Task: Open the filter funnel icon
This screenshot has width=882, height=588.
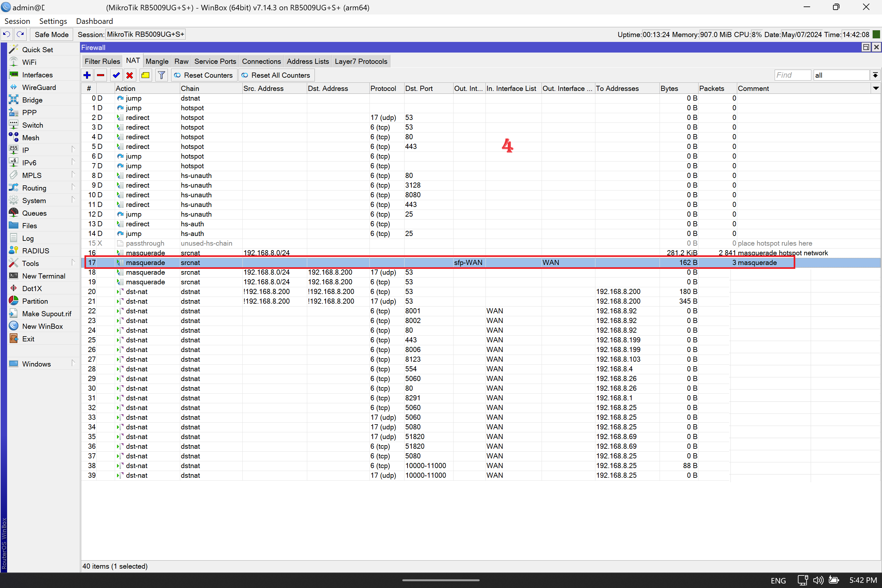Action: [x=161, y=75]
